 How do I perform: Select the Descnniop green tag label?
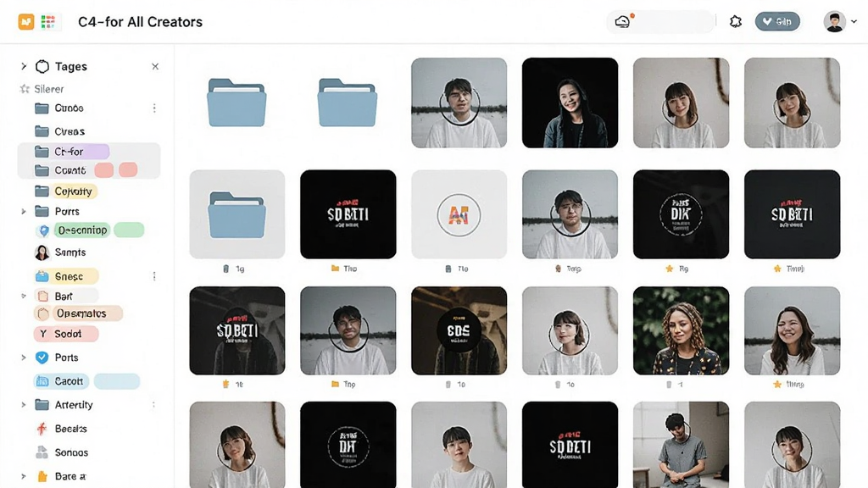pyautogui.click(x=82, y=230)
